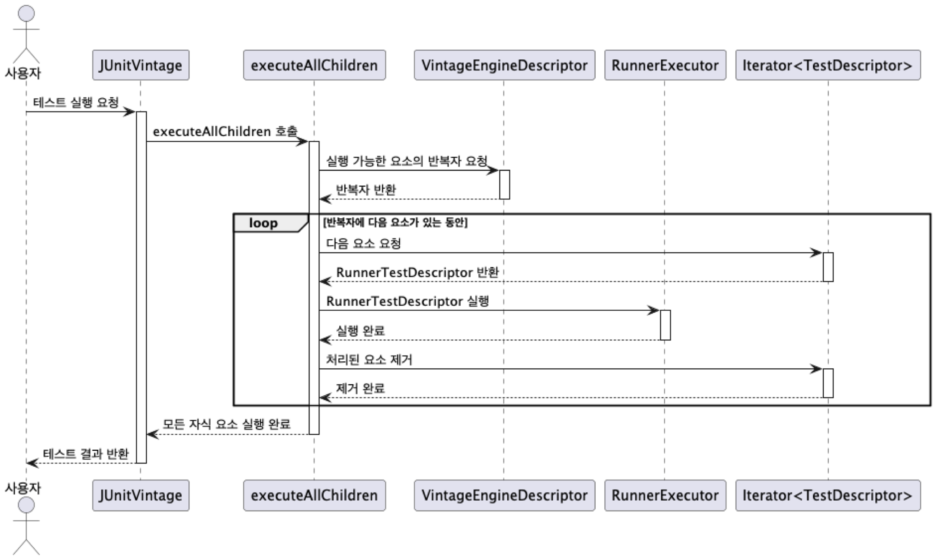935x560 pixels.
Task: Select the 'RunnerTestDescriptor 실행' message label
Action: (x=407, y=301)
